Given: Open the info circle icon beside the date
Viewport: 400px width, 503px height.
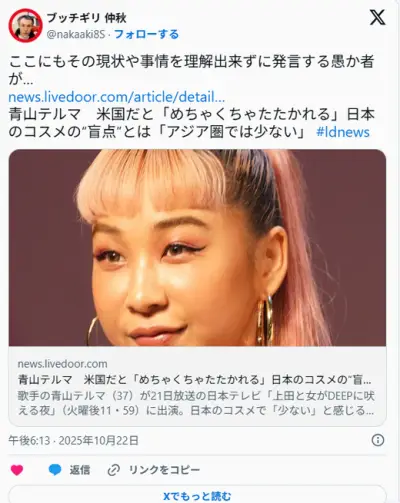Looking at the screenshot, I should coord(378,440).
